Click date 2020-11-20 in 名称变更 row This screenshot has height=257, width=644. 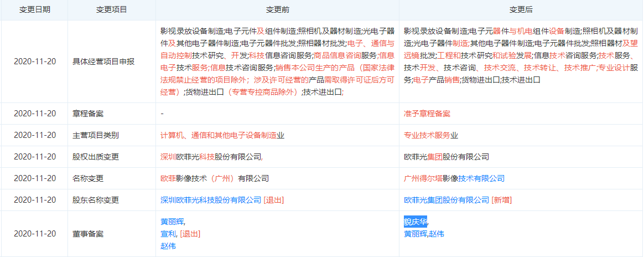click(35, 178)
